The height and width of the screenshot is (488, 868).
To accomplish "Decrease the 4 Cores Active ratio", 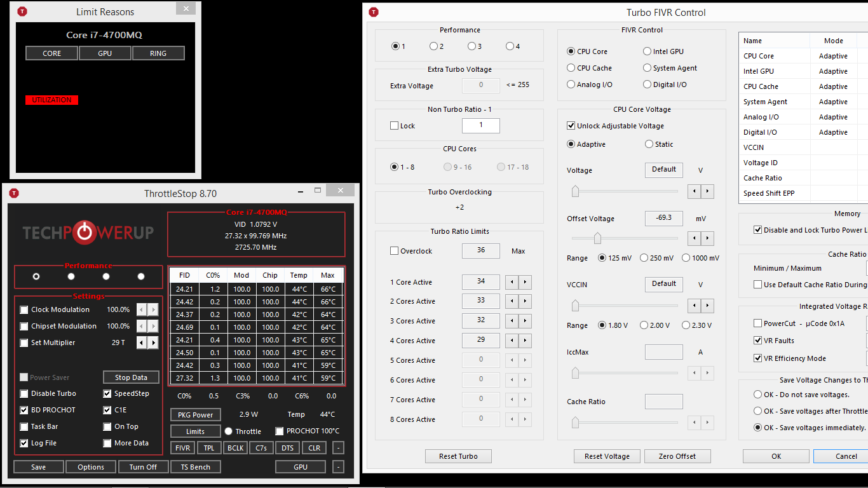I will coord(510,341).
